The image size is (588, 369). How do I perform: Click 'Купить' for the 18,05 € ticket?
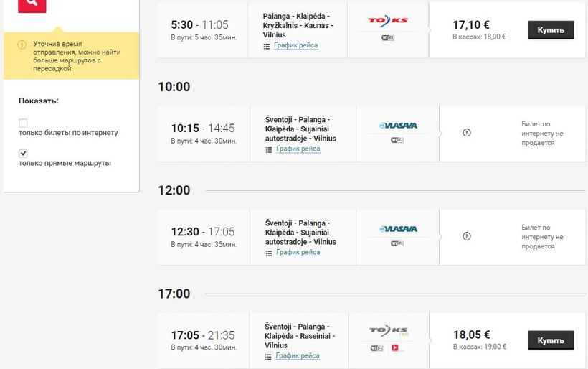(x=551, y=340)
